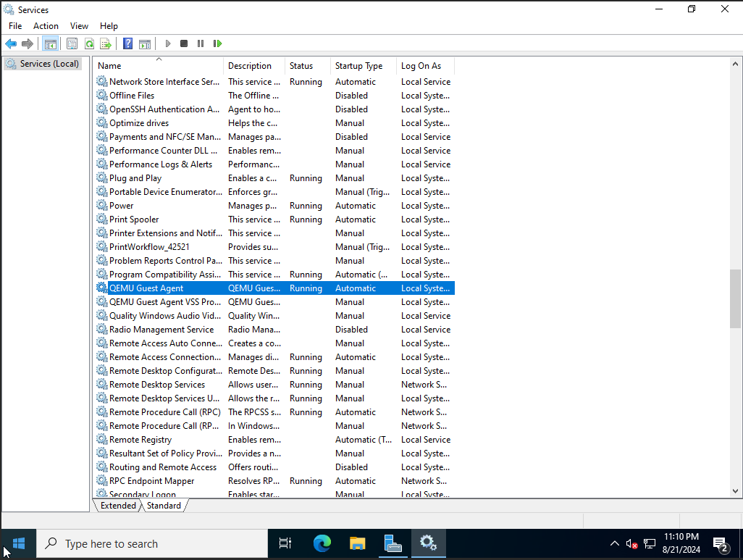
Task: Click the Stop Service square icon
Action: 184,43
